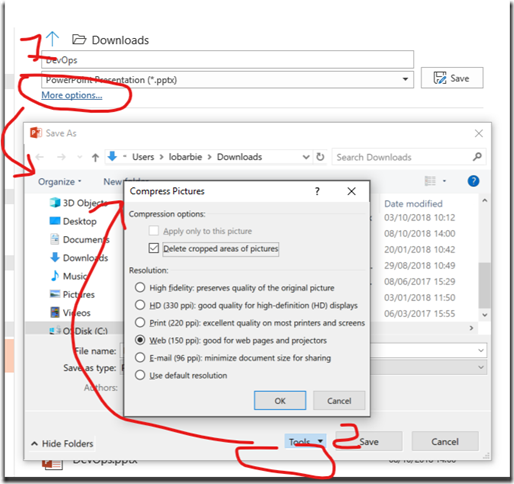Select Print (220 ppi) resolution option

(x=140, y=322)
